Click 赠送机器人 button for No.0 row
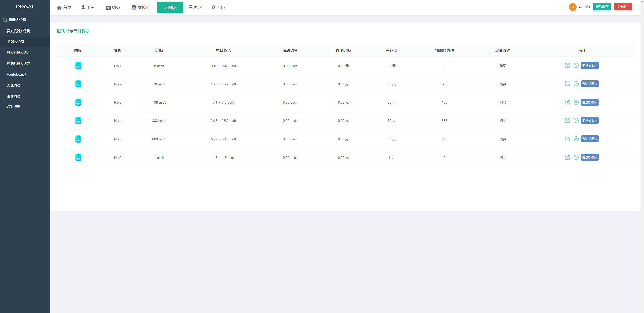Screen dimensions: 644x313 pos(590,157)
